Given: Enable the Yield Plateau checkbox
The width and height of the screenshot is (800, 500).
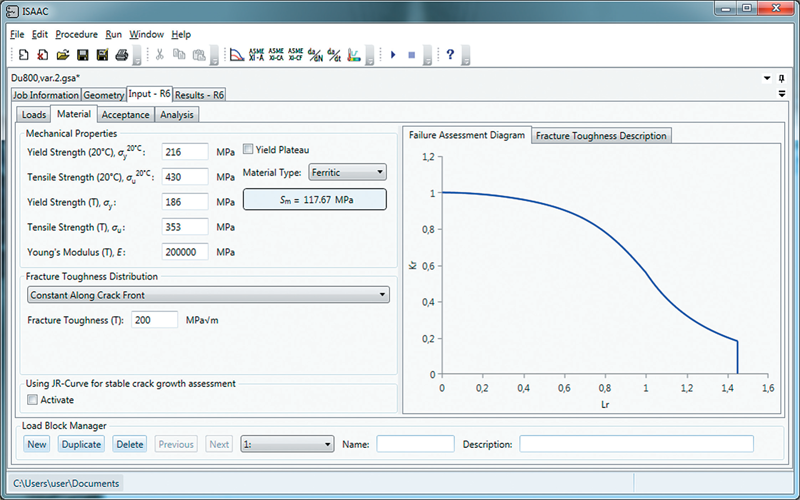Looking at the screenshot, I should [249, 150].
